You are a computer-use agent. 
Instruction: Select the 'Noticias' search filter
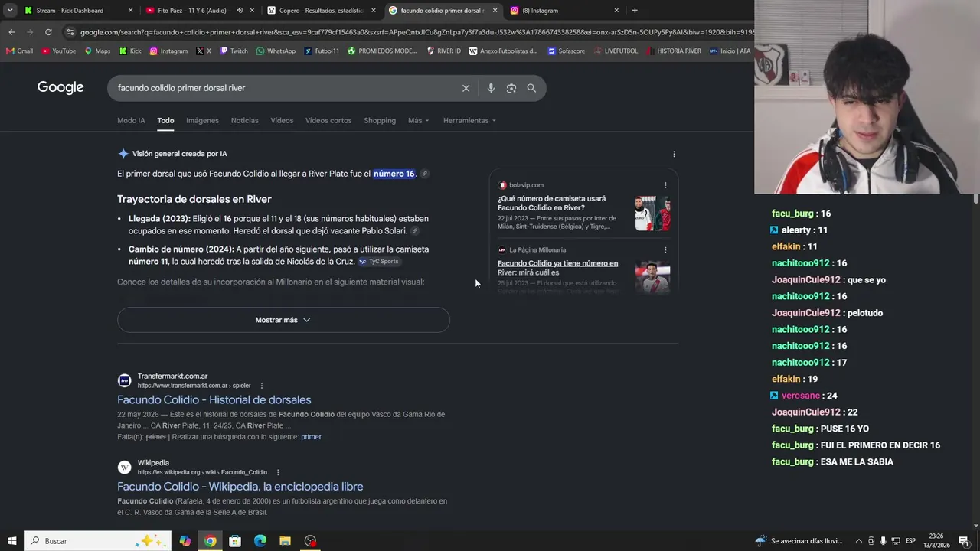point(245,120)
